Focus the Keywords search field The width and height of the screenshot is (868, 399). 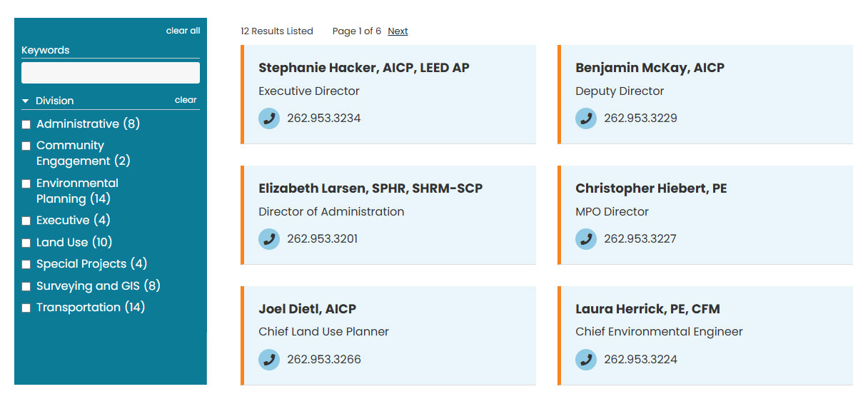(x=111, y=73)
